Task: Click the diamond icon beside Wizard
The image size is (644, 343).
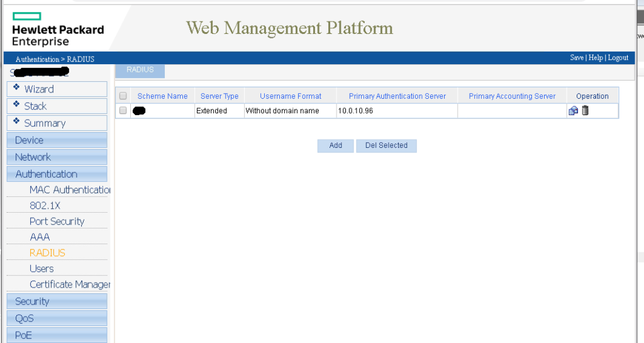Action: [17, 88]
